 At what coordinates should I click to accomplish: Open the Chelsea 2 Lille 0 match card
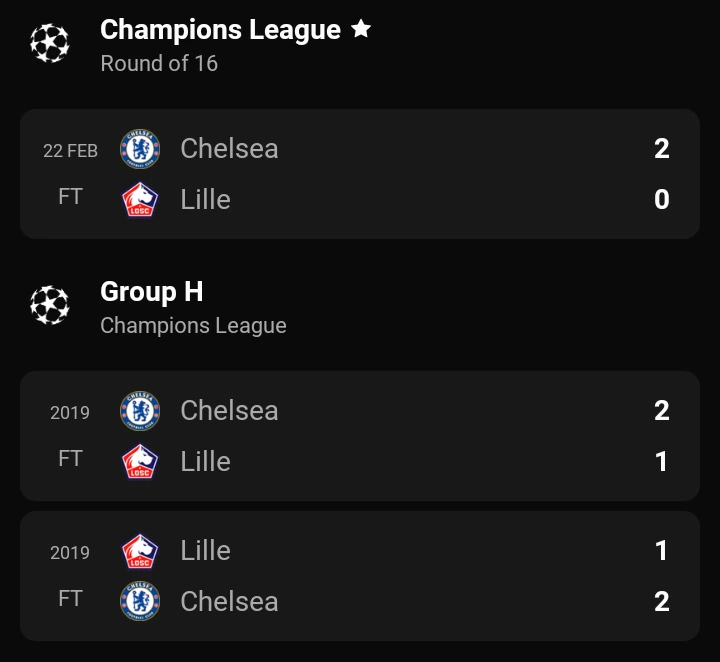360,174
